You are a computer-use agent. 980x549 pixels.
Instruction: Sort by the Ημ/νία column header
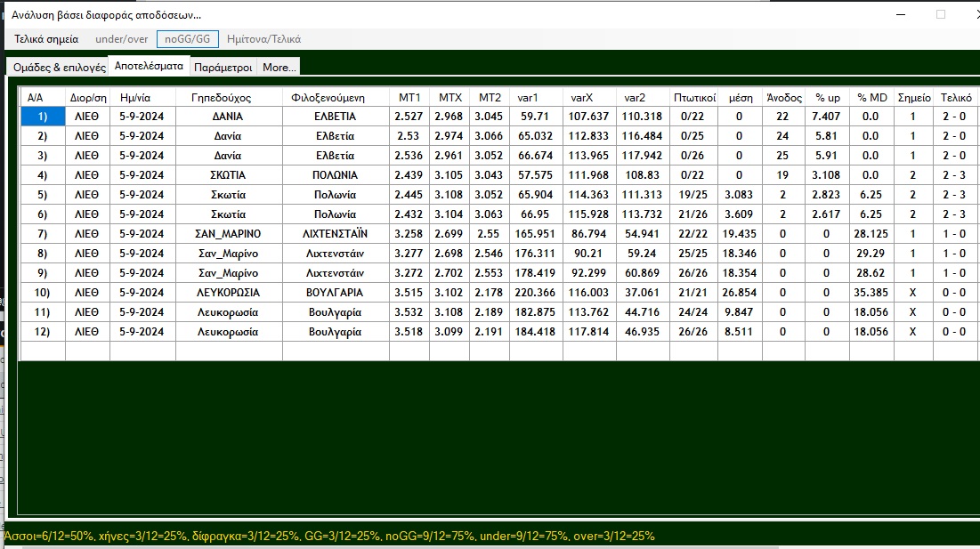tap(142, 97)
